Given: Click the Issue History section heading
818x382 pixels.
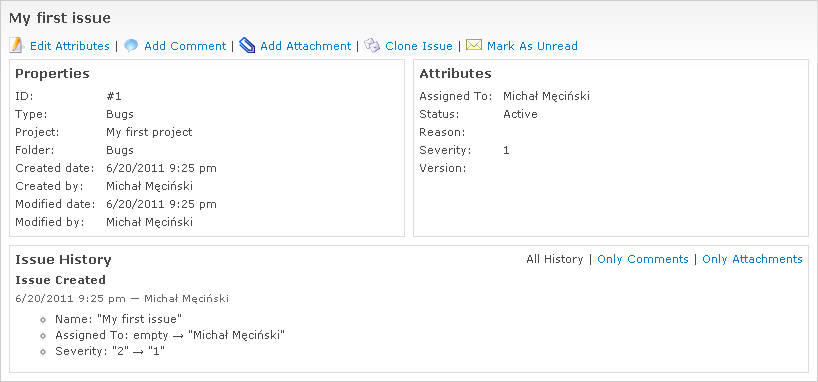Looking at the screenshot, I should click(x=63, y=260).
